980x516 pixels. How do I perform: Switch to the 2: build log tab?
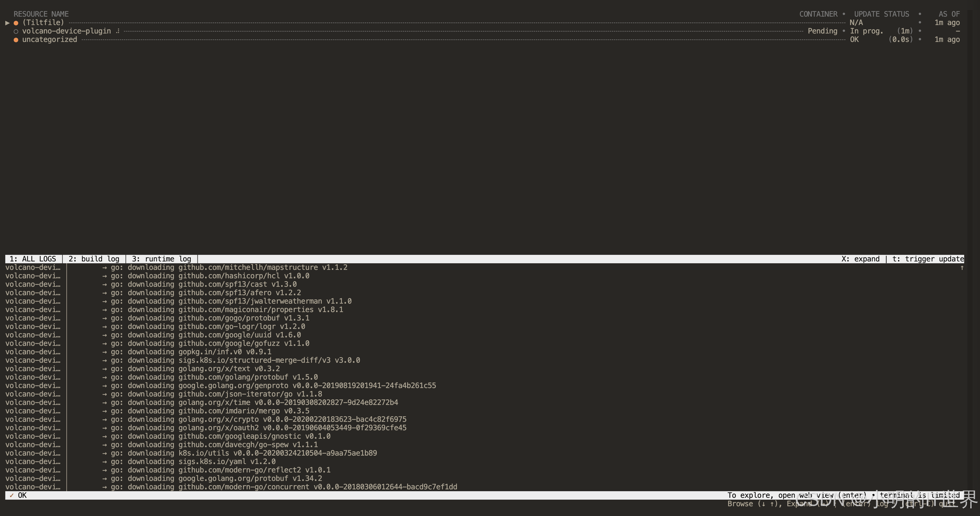coord(93,259)
